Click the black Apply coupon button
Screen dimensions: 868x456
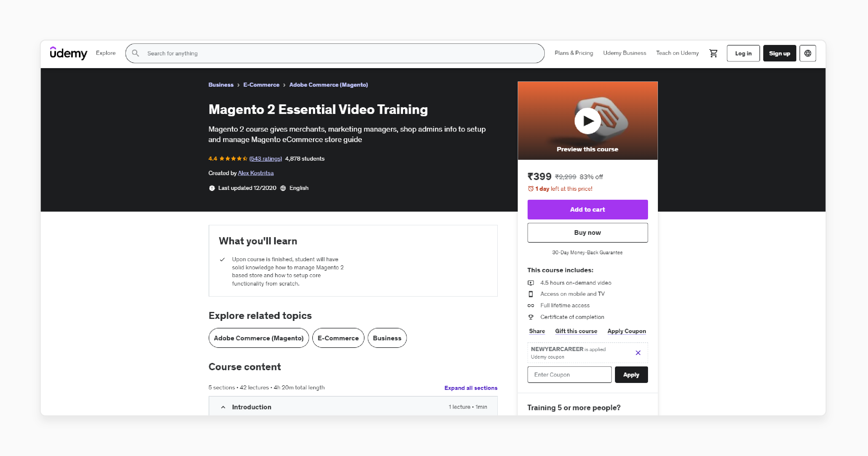click(x=631, y=375)
